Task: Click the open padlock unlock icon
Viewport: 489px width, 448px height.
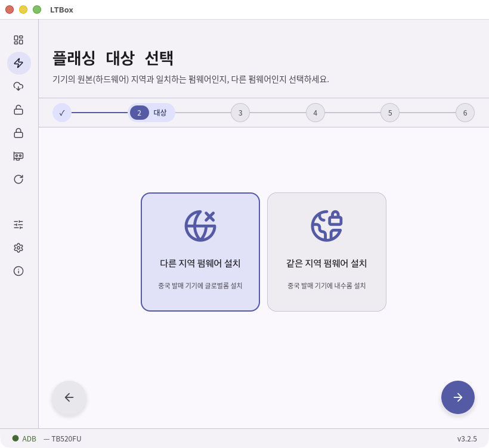Action: [18, 110]
